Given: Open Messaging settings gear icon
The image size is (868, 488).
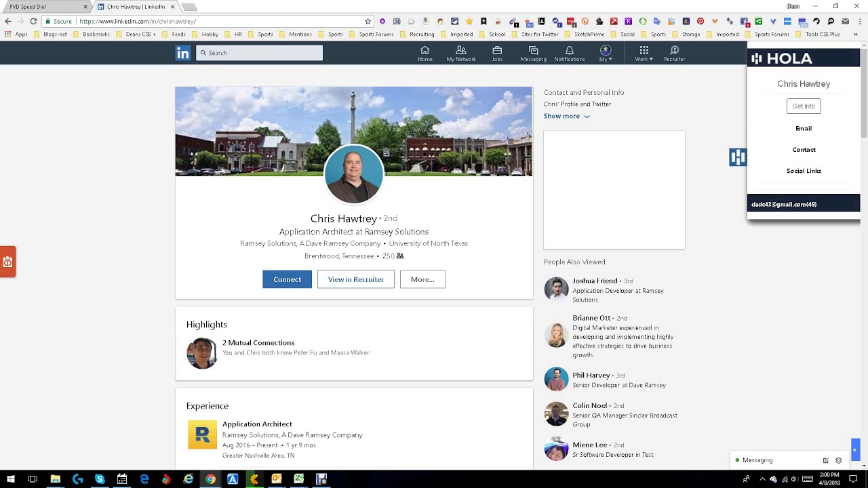Looking at the screenshot, I should [838, 460].
